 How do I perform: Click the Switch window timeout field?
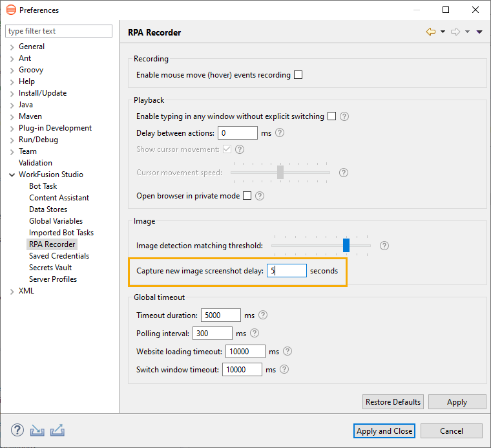[242, 369]
